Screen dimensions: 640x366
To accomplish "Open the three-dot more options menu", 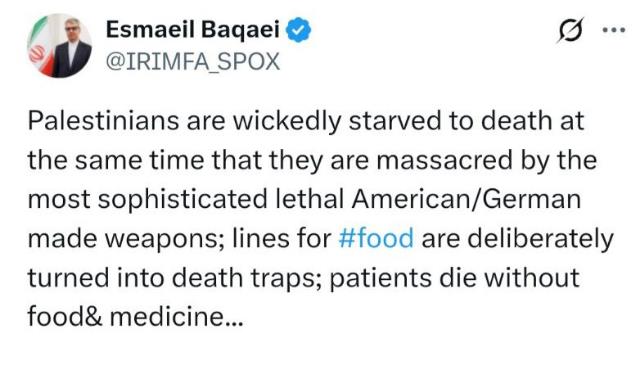I will coord(614,30).
